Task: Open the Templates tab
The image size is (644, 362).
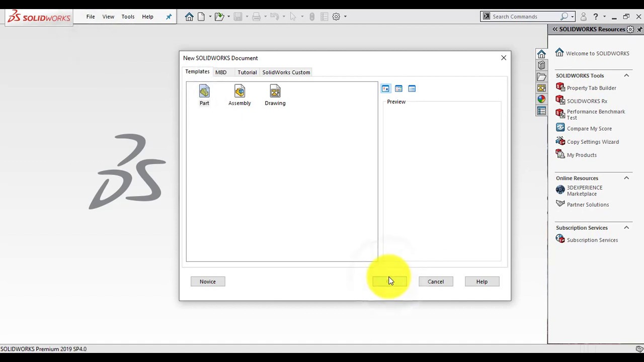Action: tap(197, 72)
